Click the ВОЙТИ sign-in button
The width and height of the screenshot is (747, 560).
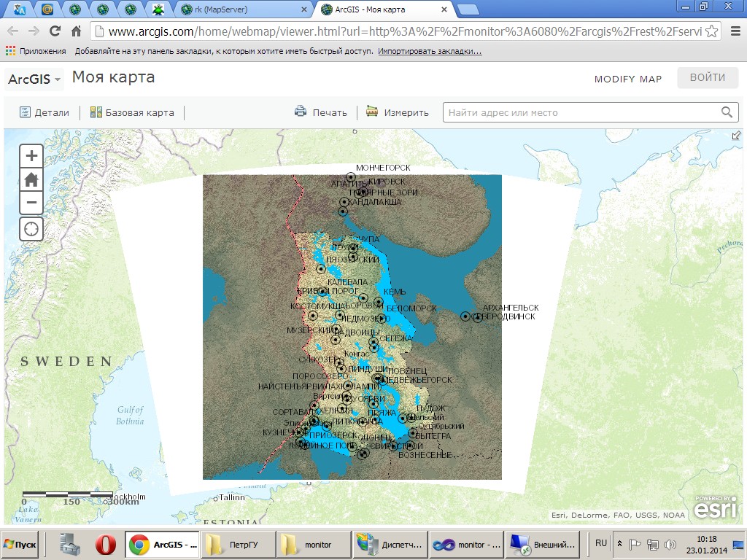[x=708, y=77]
